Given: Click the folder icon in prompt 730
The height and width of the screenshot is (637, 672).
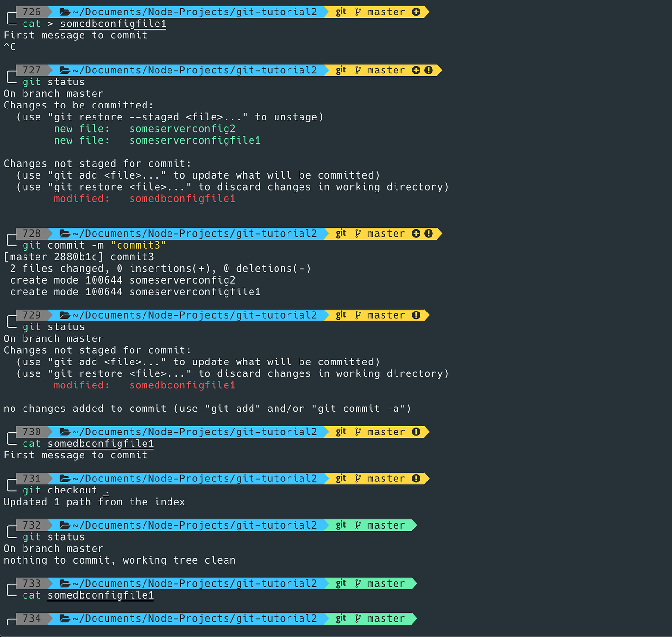Looking at the screenshot, I should pyautogui.click(x=65, y=432).
